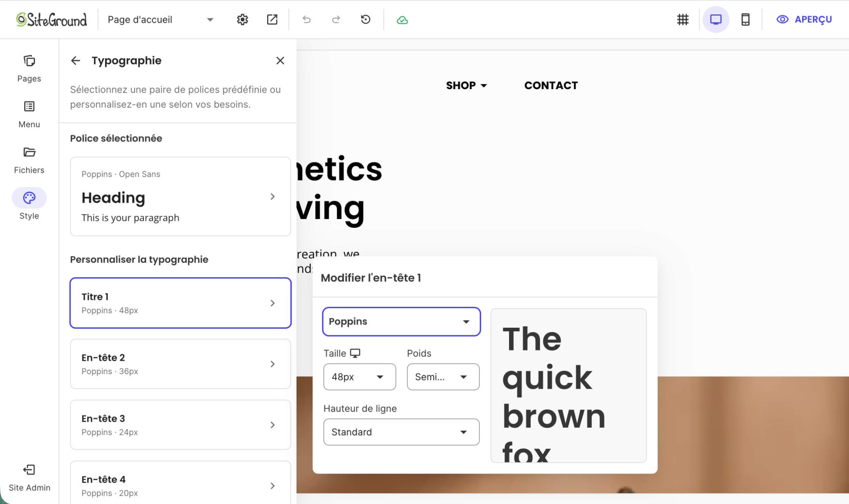Close the Typographie panel
The width and height of the screenshot is (849, 504).
point(280,61)
